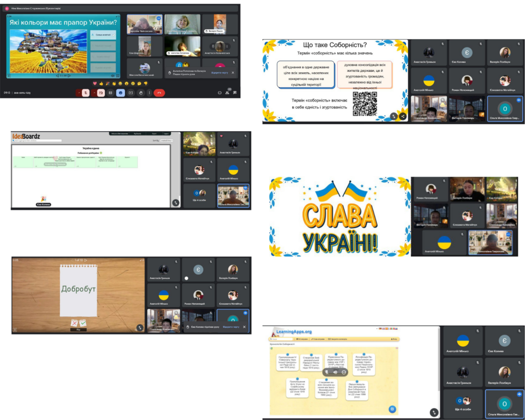Send the thumbs up reaction

click(x=101, y=84)
